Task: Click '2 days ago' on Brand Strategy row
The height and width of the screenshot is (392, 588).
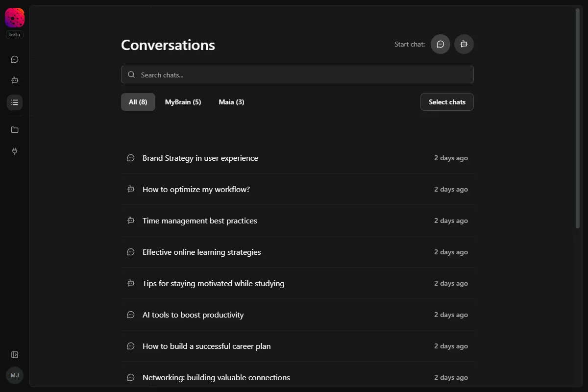Action: click(x=451, y=158)
